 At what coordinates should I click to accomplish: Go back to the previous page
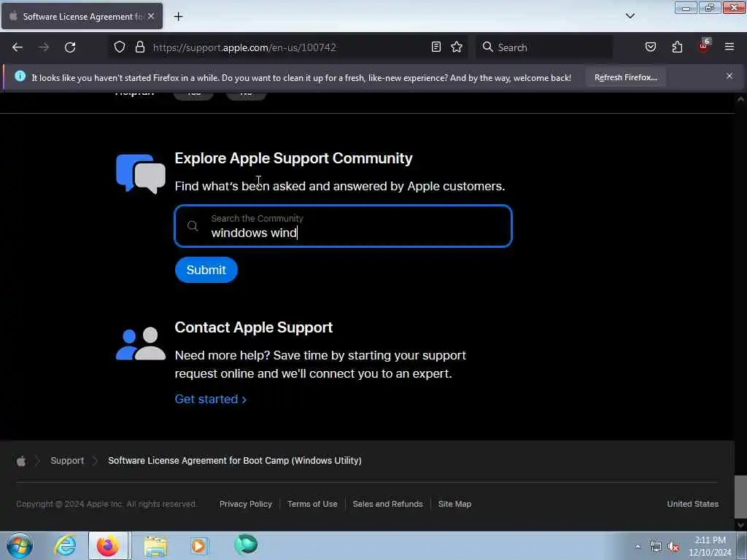[x=18, y=47]
